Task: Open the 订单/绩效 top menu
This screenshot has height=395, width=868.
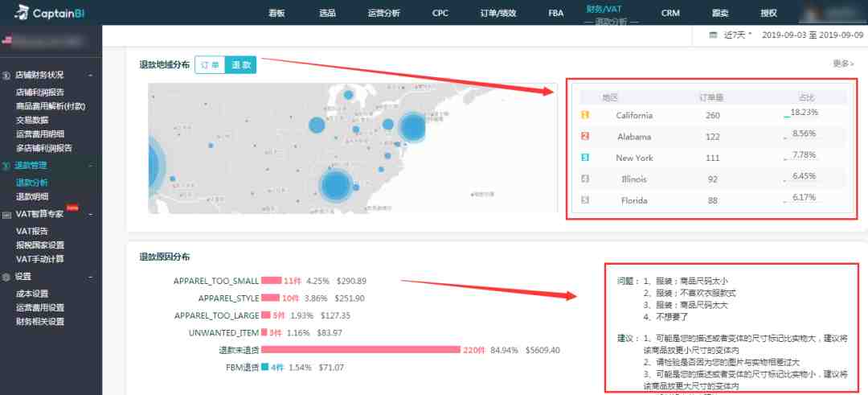Action: point(498,14)
